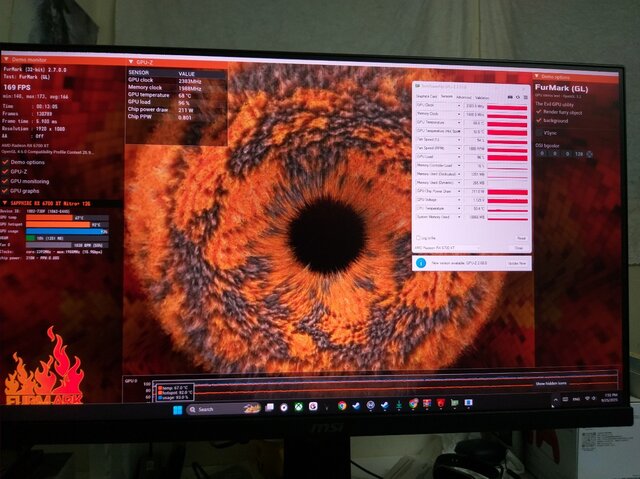Uncheck the GPU monitoring checkbox
The width and height of the screenshot is (640, 479).
[x=5, y=181]
